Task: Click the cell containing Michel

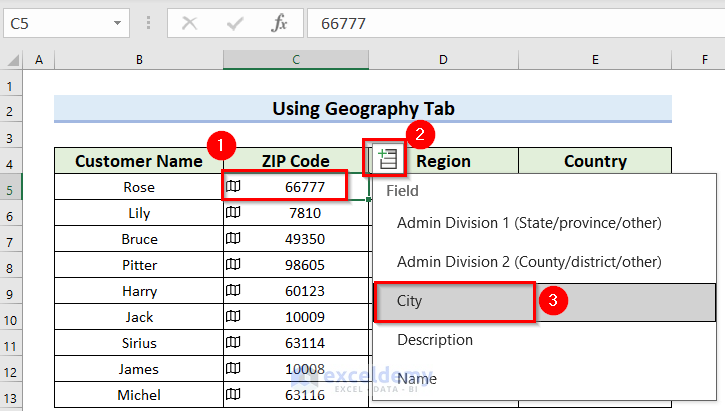Action: point(139,395)
